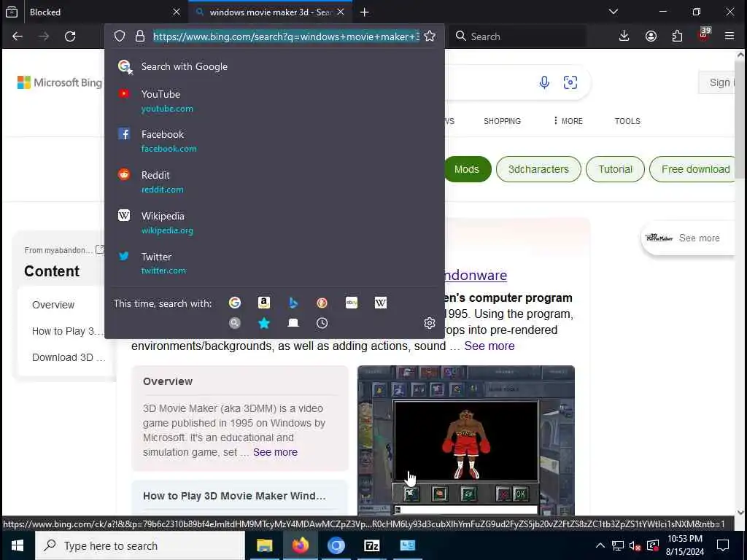
Task: Open the tracking protection shield icon
Action: [120, 36]
